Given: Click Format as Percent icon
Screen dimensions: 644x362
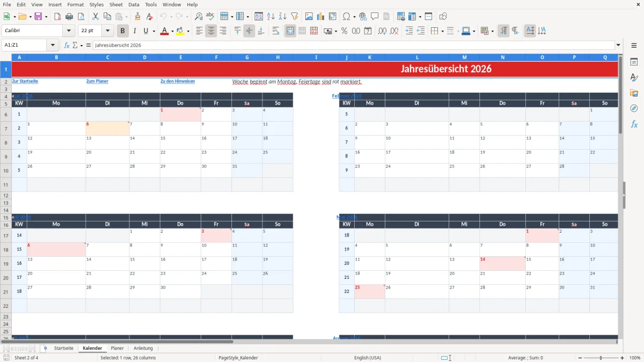Looking at the screenshot, I should tap(344, 31).
